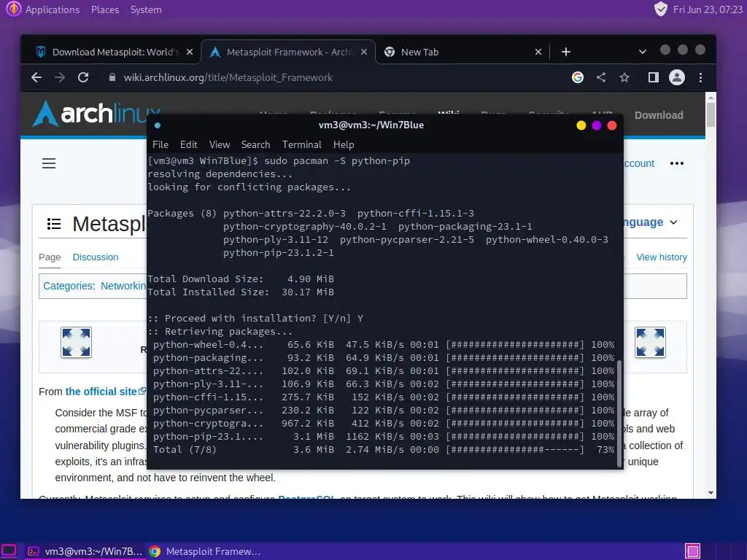Screen dimensions: 747x560
Task: Open Download link in Arch navbar
Action: point(659,115)
